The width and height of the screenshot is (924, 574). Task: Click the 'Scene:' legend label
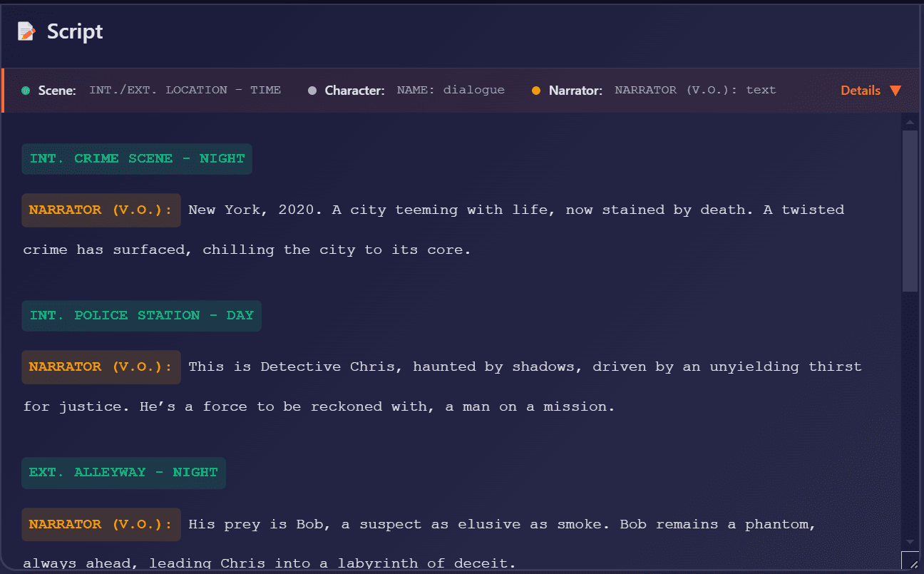[x=56, y=90]
